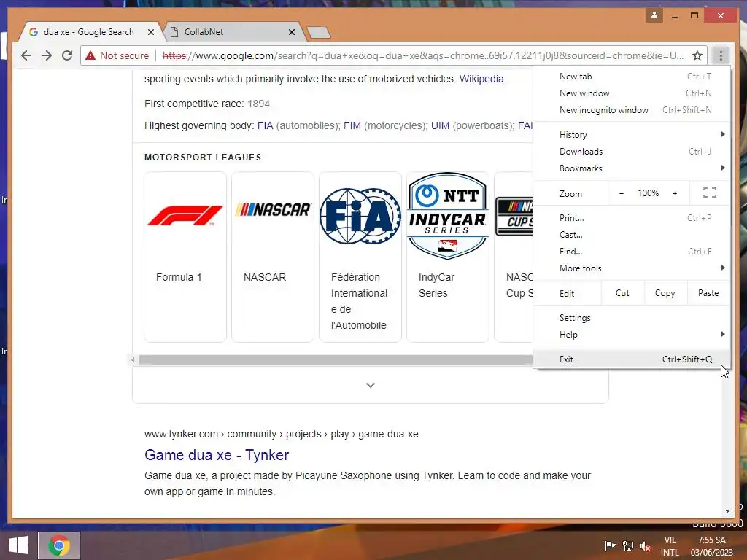The image size is (747, 560).
Task: Select Cast... in the menu
Action: 632,234
